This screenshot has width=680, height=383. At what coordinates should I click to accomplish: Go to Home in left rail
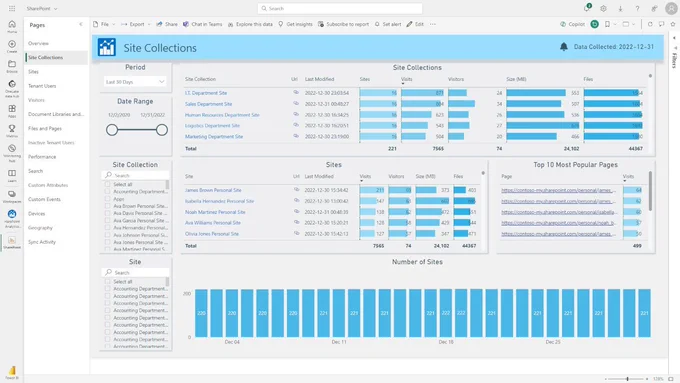click(12, 26)
